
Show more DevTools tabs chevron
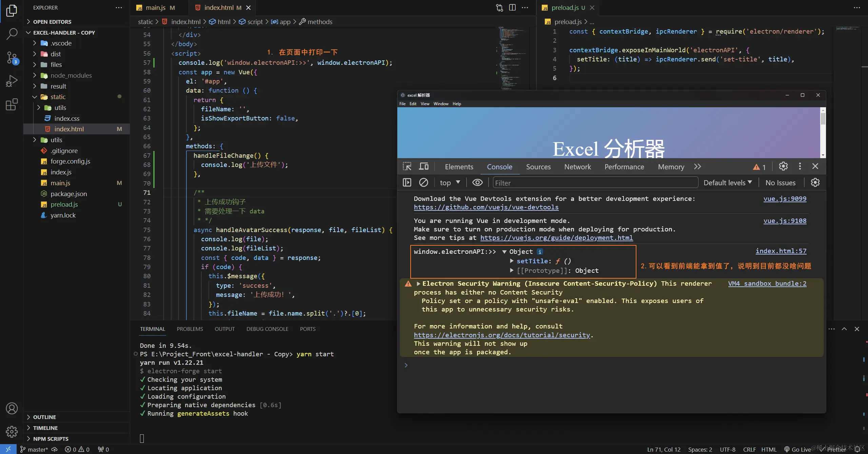pyautogui.click(x=697, y=167)
